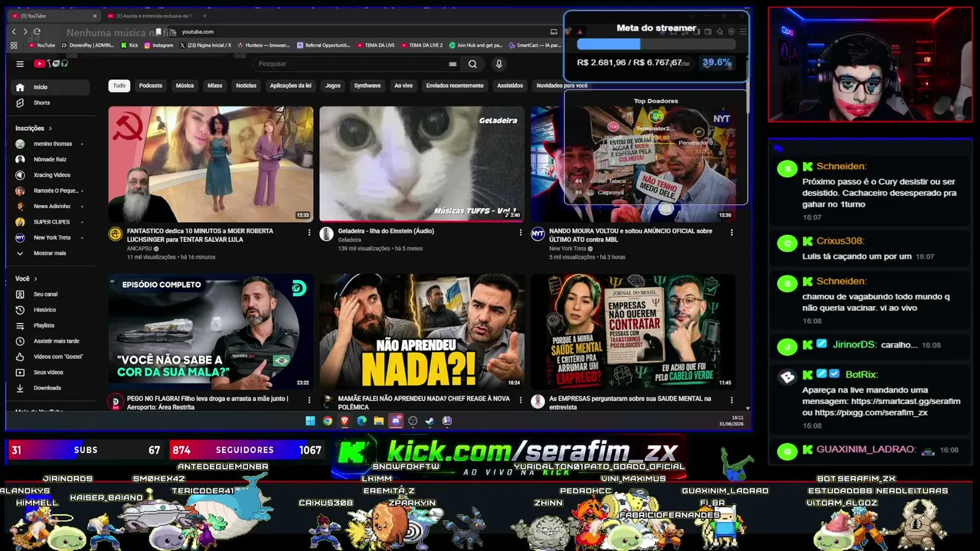Open options for MAMÃE FALEI video
Viewport: 980px width, 551px height.
(521, 399)
